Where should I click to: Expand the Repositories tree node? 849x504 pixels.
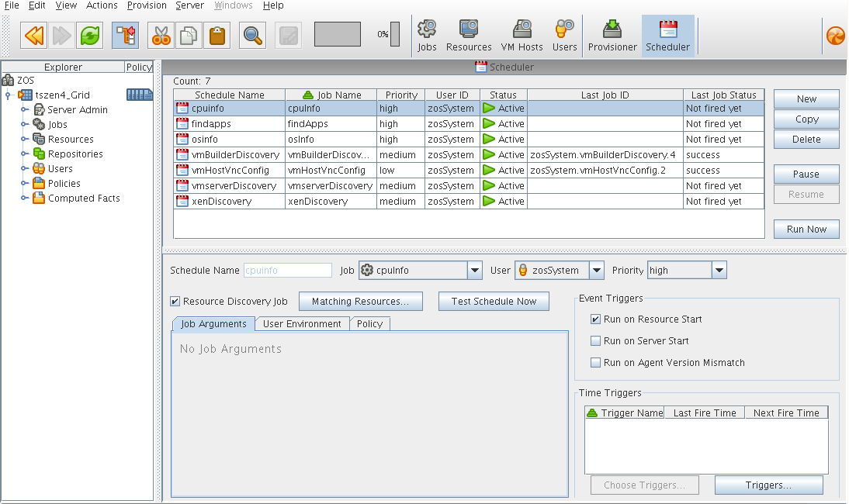tap(25, 154)
